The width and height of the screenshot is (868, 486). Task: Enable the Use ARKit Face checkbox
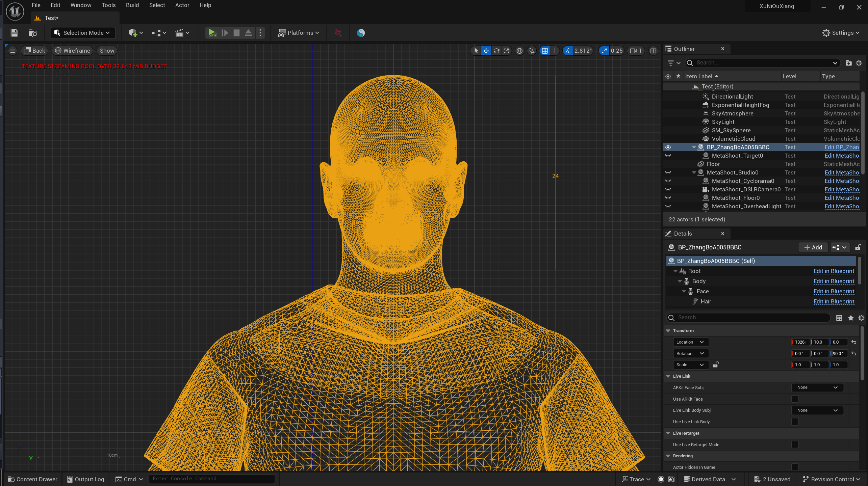tap(795, 399)
